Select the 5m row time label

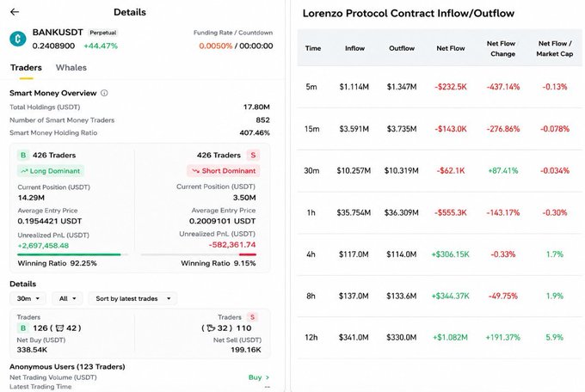(311, 87)
